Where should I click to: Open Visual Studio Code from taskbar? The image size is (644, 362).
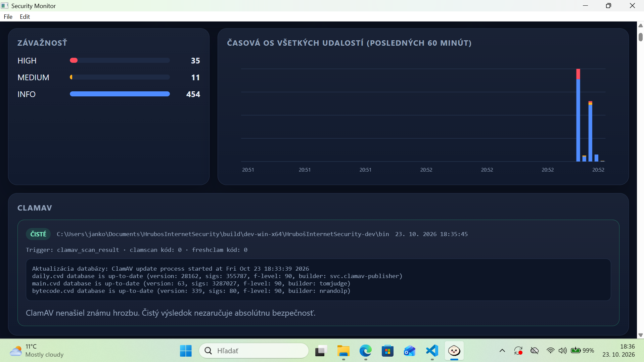point(432,351)
